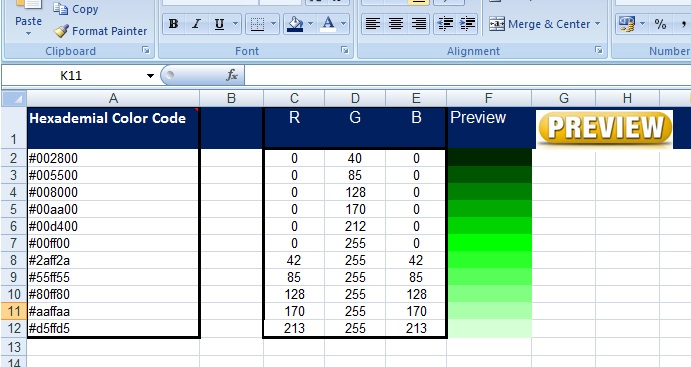Screen dimensions: 691x367
Task: Select the Hexademial Color Code header cell
Action: coord(113,128)
